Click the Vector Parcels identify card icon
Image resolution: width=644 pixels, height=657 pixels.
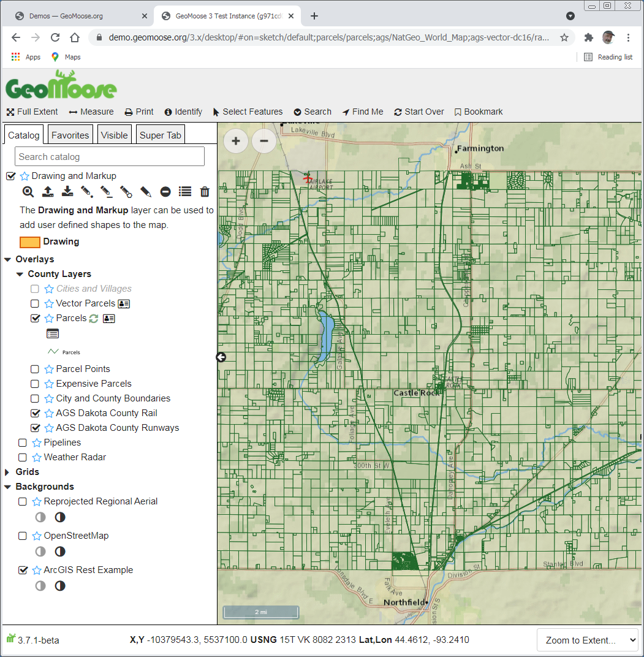pyautogui.click(x=124, y=304)
